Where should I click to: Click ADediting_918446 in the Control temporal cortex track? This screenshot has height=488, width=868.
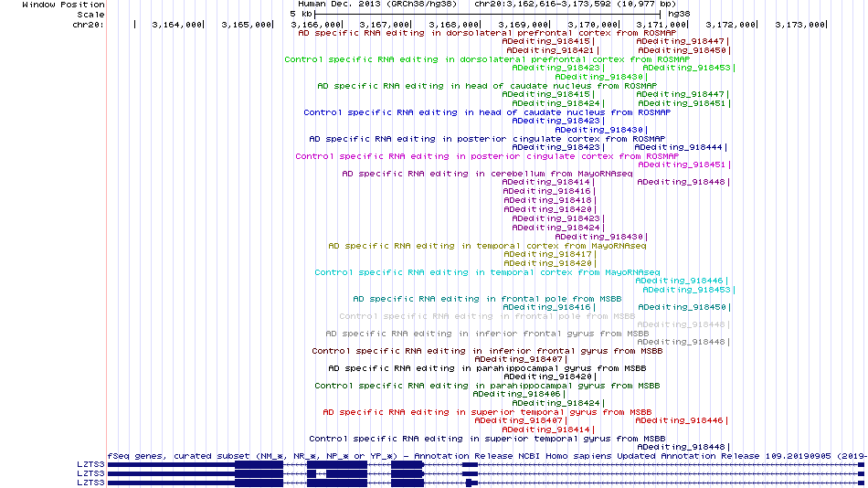pos(682,281)
